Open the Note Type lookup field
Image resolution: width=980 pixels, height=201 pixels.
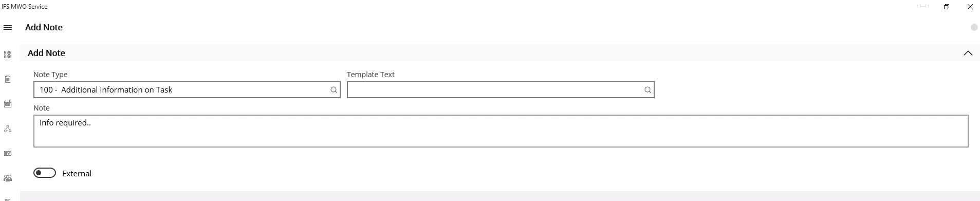pyautogui.click(x=187, y=90)
